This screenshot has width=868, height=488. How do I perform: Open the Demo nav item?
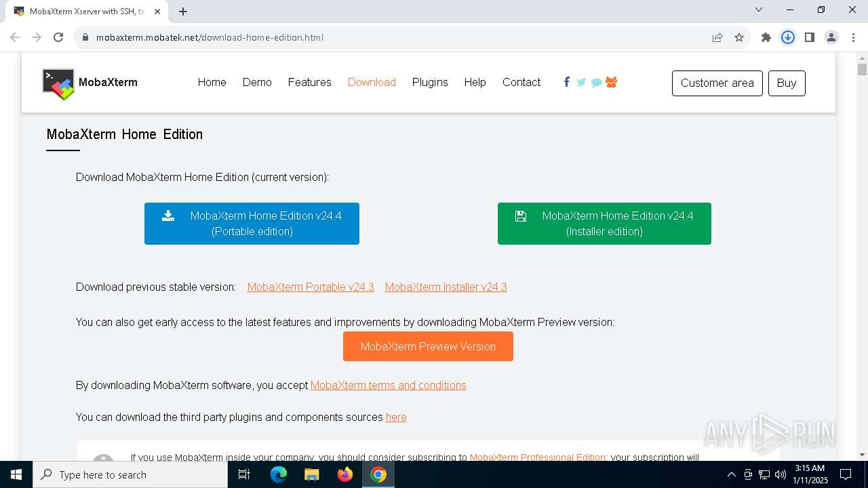(x=257, y=82)
